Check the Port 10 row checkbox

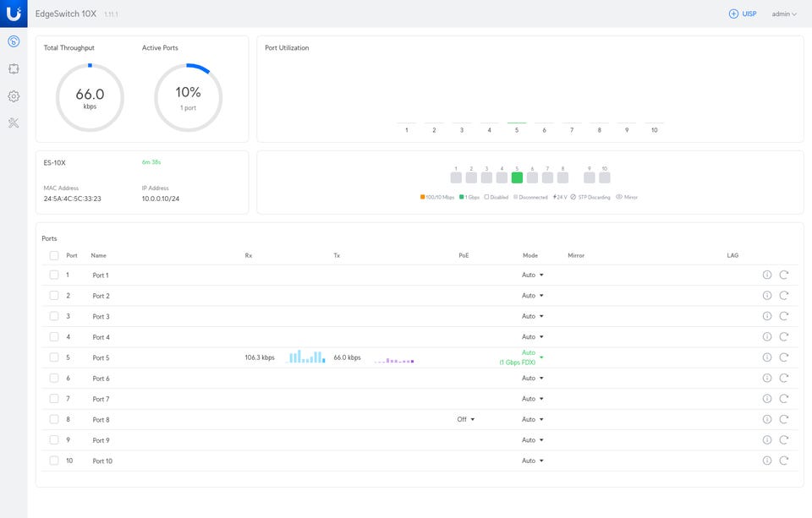coord(54,461)
